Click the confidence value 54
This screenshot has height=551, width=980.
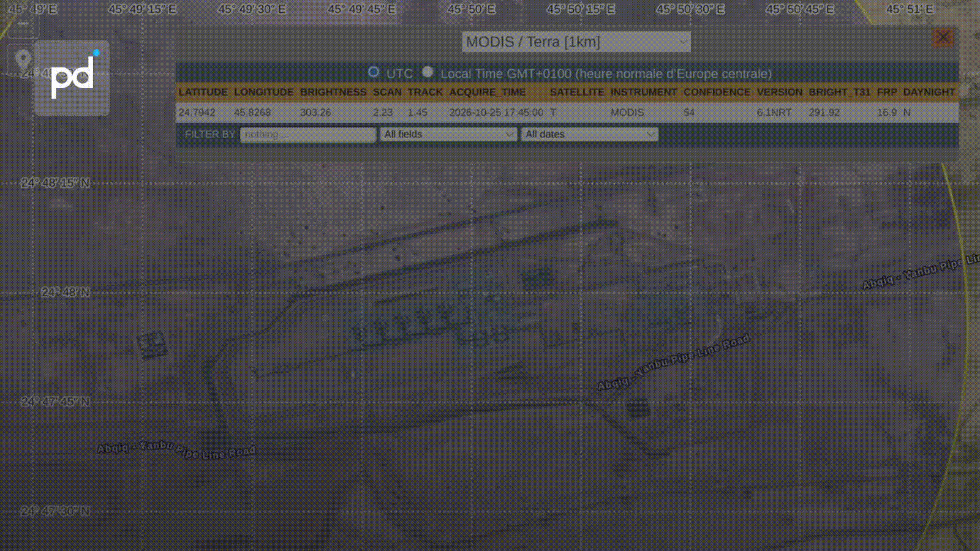point(689,113)
